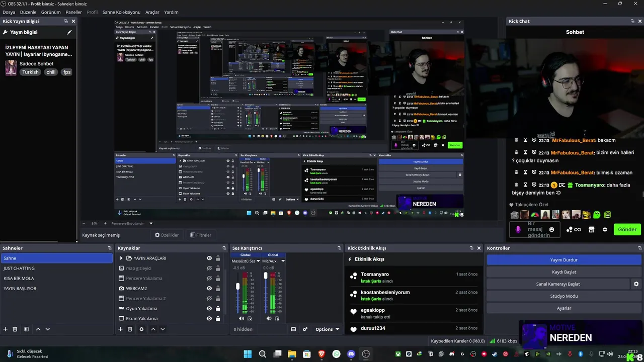Mute the Masaüstü Ses speaker icon
Viewport: 644px width, 362px height.
pyautogui.click(x=242, y=318)
